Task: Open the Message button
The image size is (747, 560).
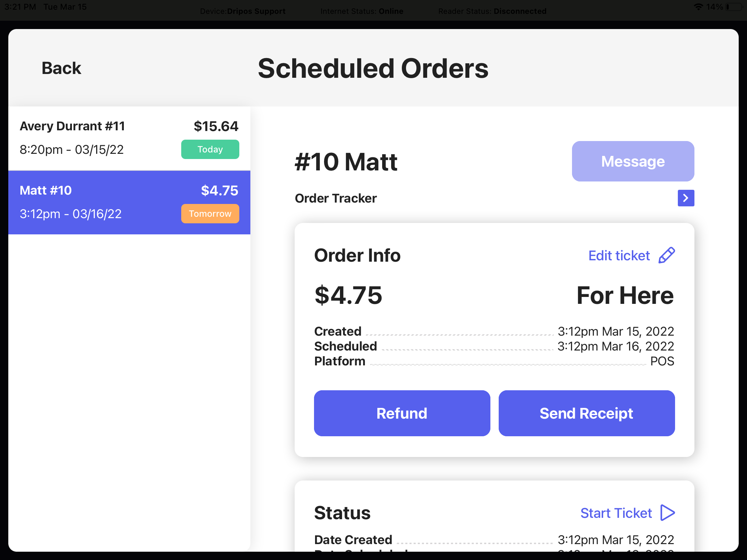Action: click(633, 161)
